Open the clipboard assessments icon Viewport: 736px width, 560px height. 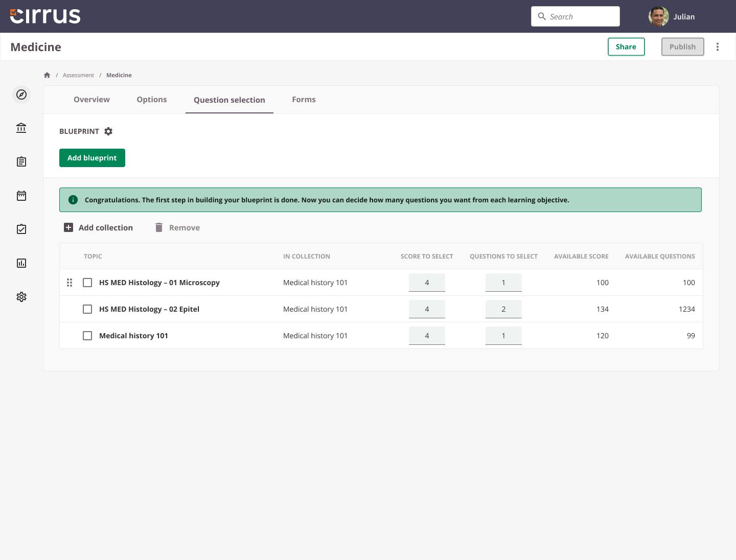click(21, 161)
